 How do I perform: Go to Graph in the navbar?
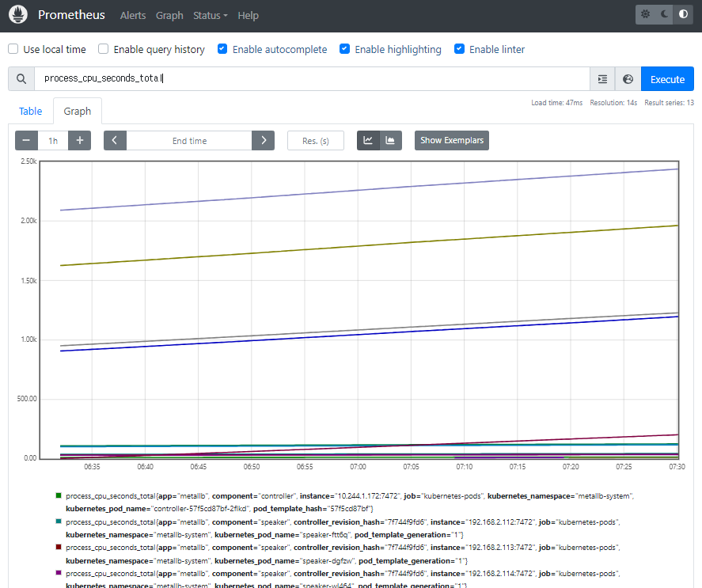coord(169,15)
